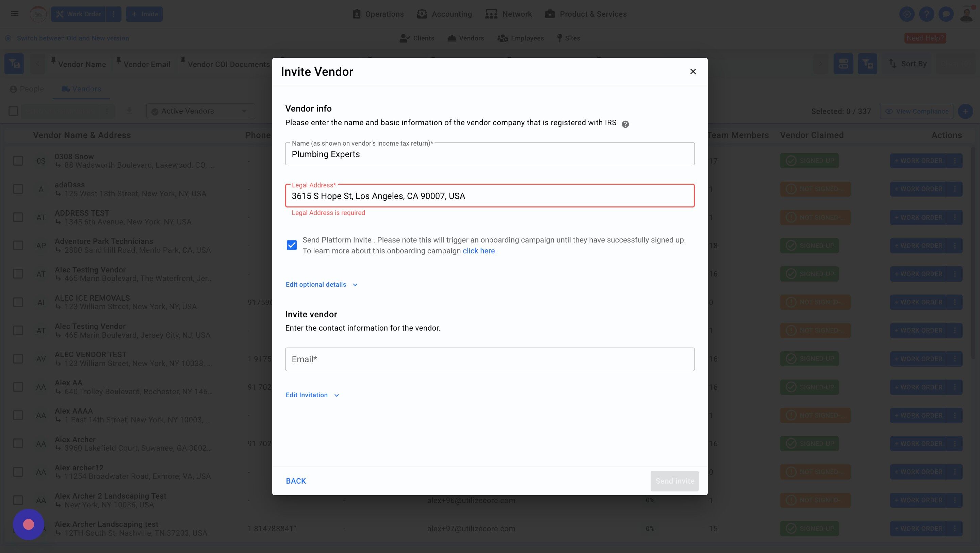This screenshot has height=553, width=980.
Task: Click the download icon near Active Vendors
Action: coord(129,111)
